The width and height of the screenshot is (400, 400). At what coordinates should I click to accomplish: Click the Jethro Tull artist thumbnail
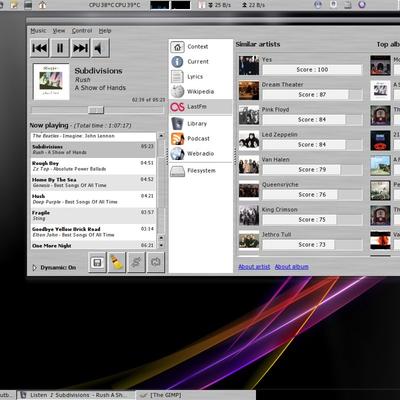pyautogui.click(x=249, y=240)
